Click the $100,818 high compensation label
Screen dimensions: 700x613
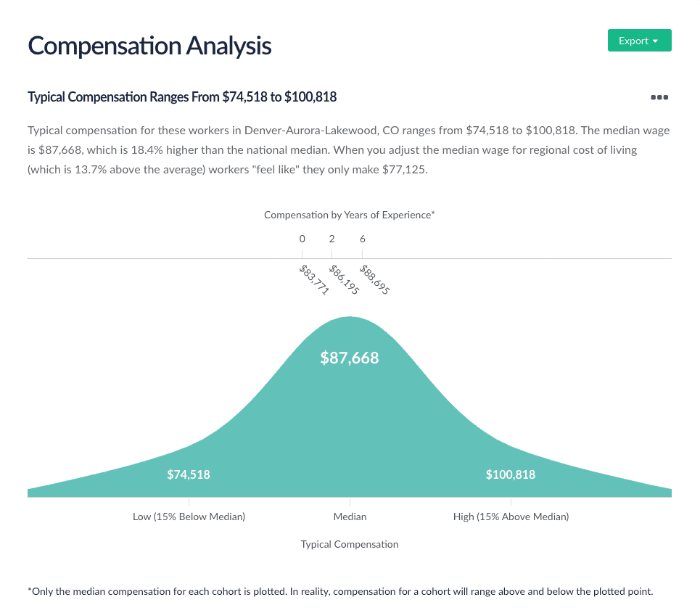[511, 474]
